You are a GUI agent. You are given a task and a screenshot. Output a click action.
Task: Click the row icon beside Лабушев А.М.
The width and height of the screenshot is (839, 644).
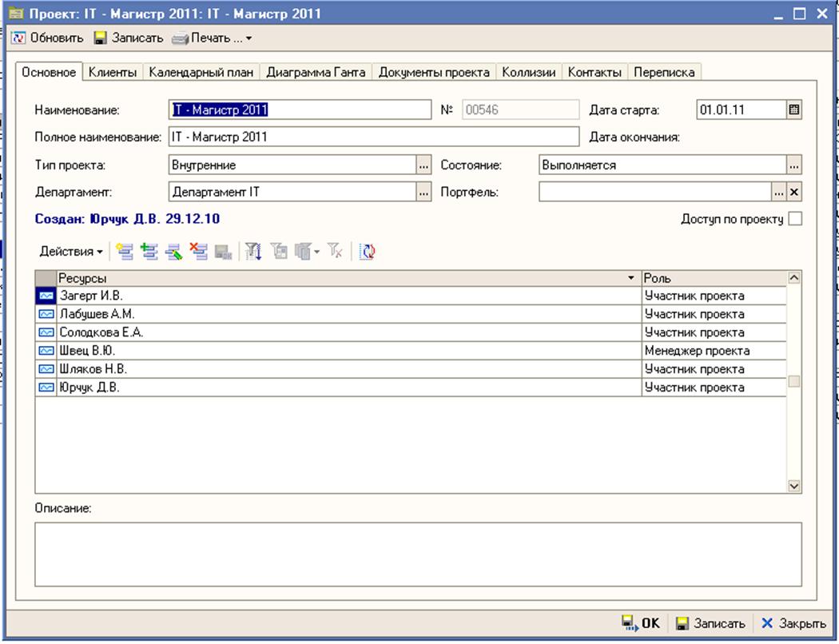(46, 314)
